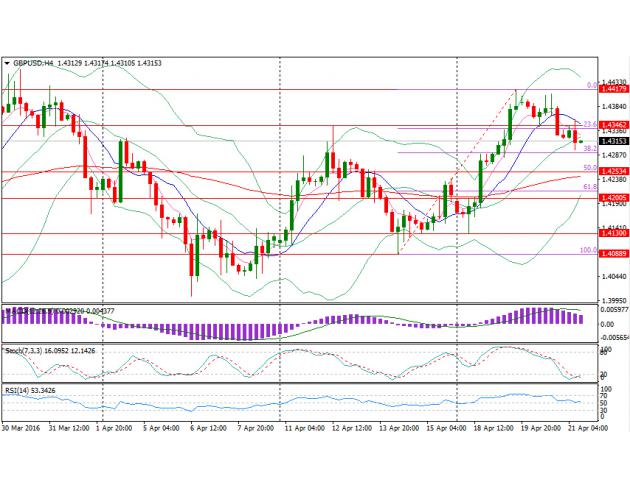The image size is (630, 490).
Task: Click the 1.42534 red price level label
Action: pyautogui.click(x=614, y=172)
